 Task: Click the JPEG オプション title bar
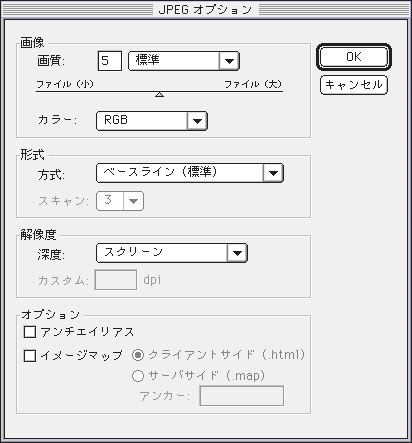click(x=206, y=9)
